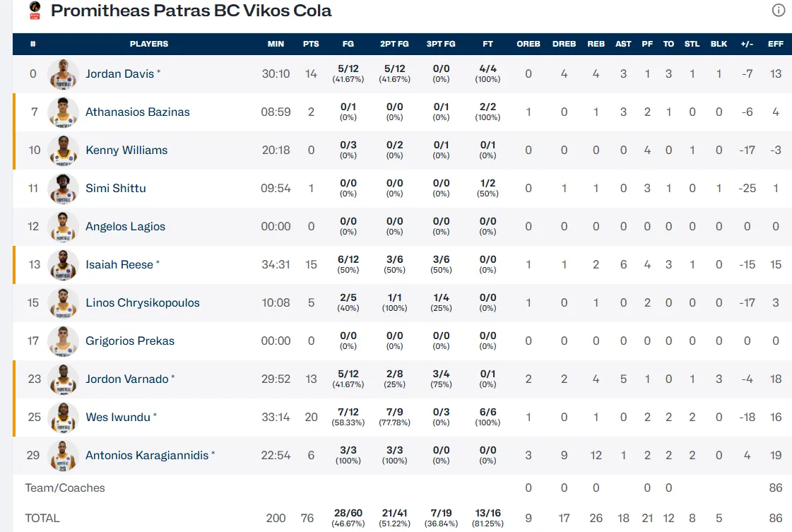Sort table by PTS column header
792x532 pixels.
point(311,44)
